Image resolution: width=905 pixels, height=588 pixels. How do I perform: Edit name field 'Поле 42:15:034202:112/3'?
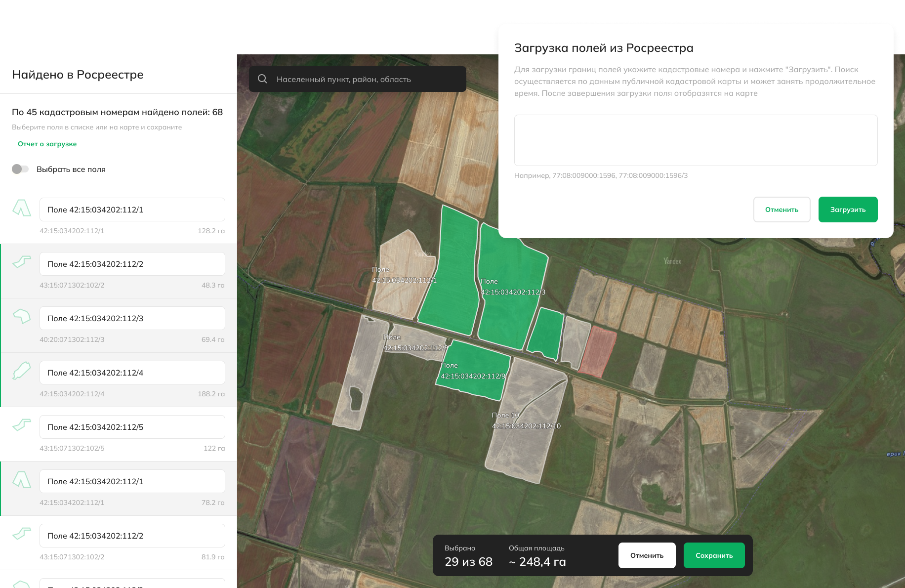coord(132,318)
